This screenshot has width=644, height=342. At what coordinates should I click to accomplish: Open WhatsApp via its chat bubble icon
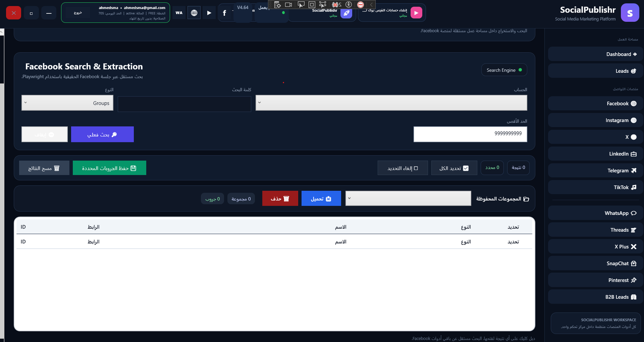tap(634, 213)
